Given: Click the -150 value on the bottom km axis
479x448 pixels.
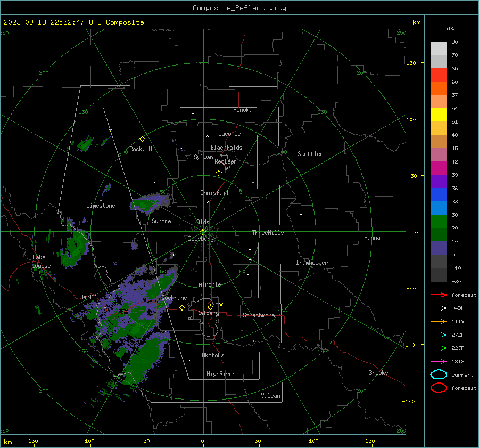Looking at the screenshot, I should (x=31, y=441).
